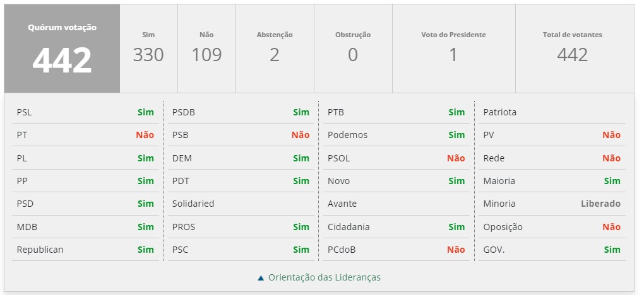644x295 pixels.
Task: Select the Abstenção count tile
Action: coord(275,49)
